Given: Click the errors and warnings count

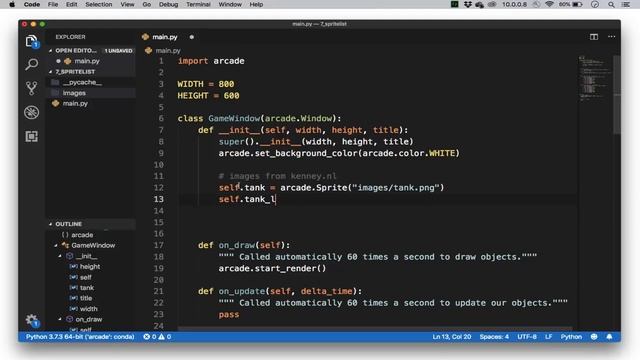Looking at the screenshot, I should [157, 337].
